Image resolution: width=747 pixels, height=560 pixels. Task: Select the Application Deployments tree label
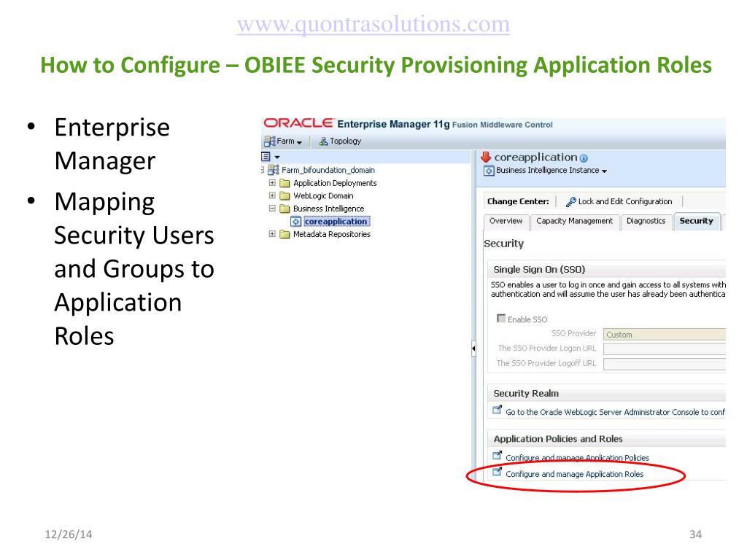pos(335,183)
